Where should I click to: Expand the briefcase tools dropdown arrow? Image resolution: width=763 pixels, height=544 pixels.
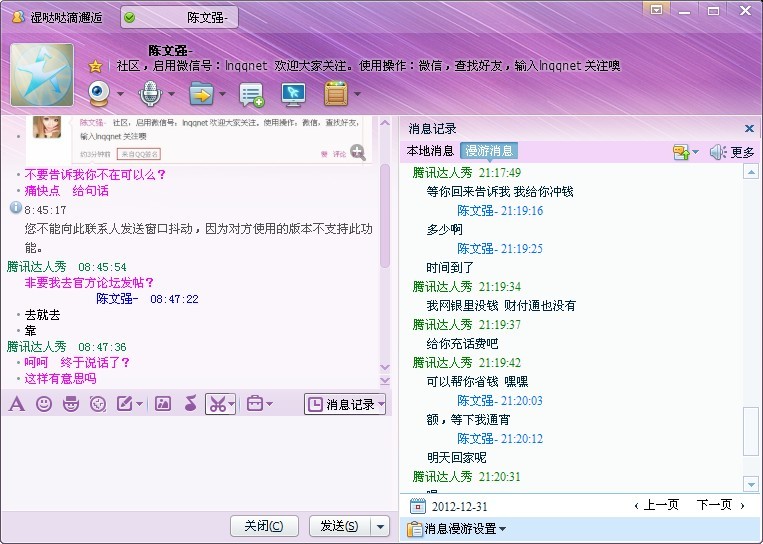(x=269, y=404)
